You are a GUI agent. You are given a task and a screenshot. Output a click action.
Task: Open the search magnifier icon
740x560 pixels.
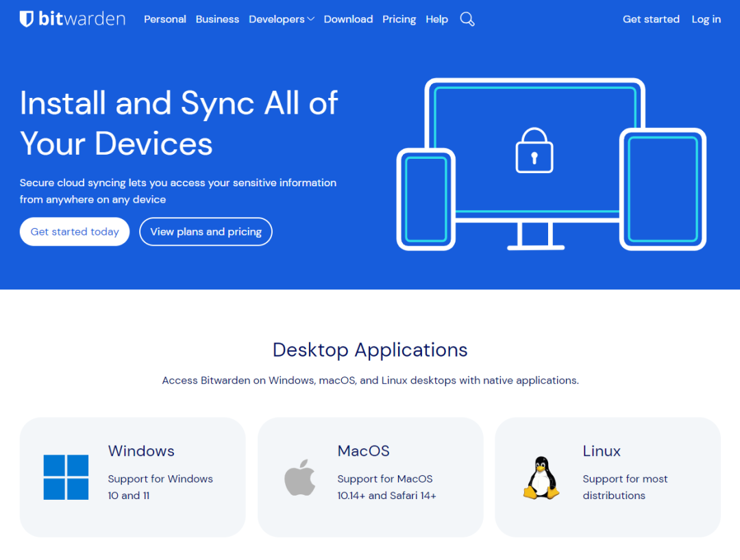[467, 19]
